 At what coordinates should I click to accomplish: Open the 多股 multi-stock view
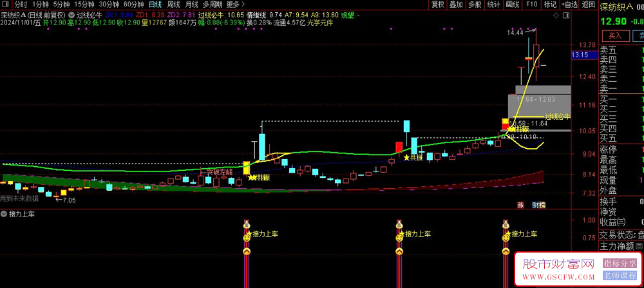coord(475,5)
